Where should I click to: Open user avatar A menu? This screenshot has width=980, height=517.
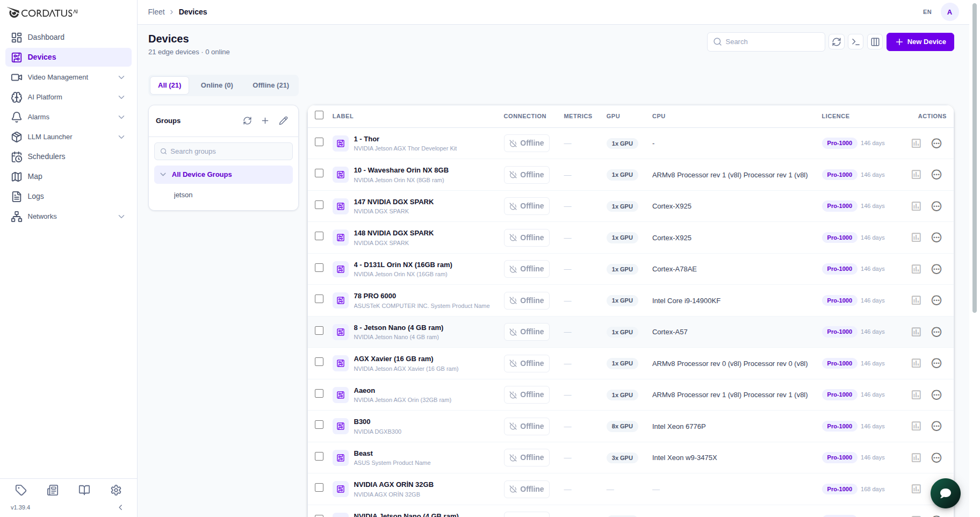[x=950, y=12]
